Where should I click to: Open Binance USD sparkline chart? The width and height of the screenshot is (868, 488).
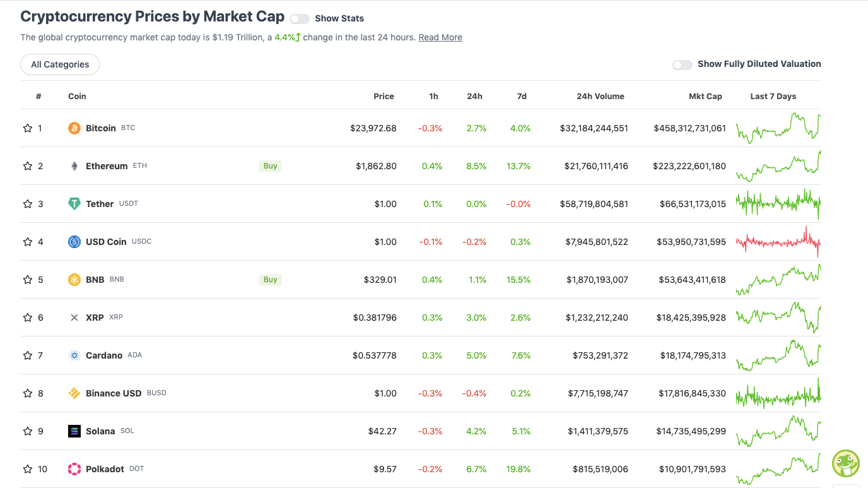click(x=778, y=393)
